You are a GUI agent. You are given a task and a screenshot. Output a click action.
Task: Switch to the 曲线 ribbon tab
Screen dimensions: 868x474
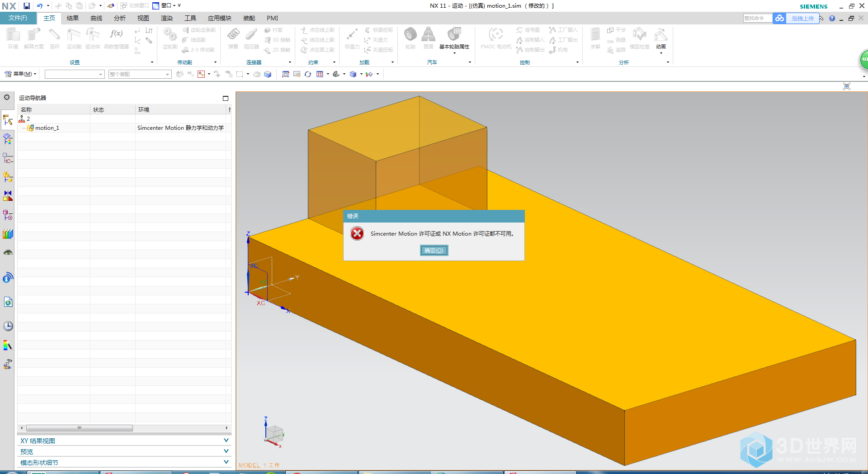[x=96, y=18]
